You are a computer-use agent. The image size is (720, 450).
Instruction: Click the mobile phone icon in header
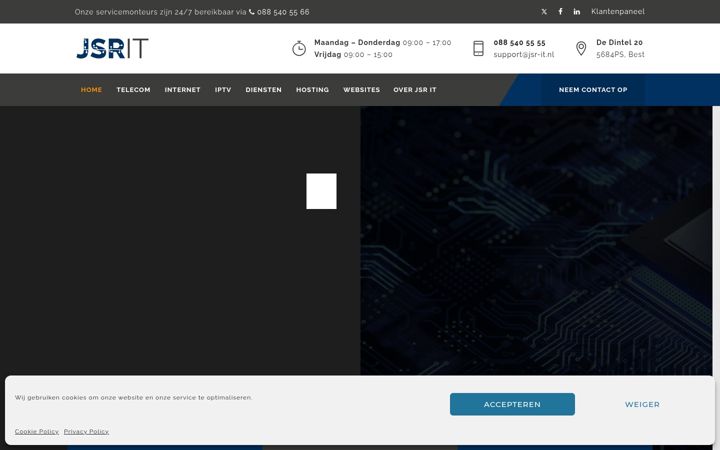[478, 48]
